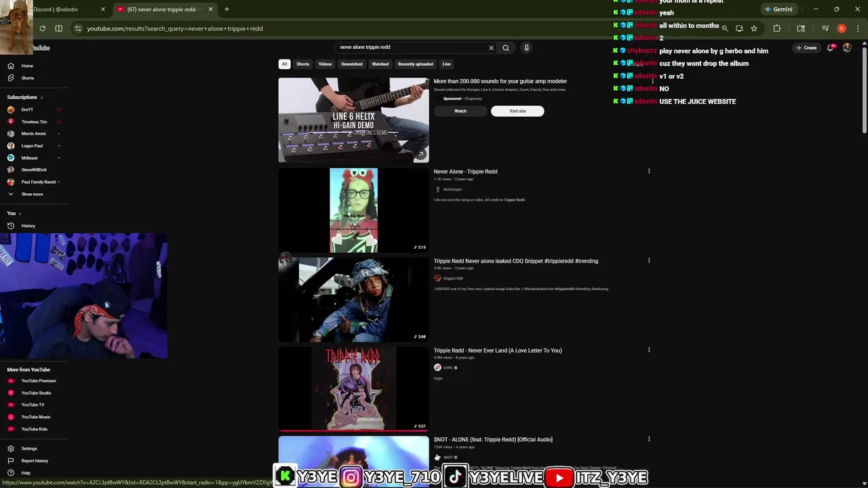
Task: Click the install app icon in address bar
Action: 739,28
